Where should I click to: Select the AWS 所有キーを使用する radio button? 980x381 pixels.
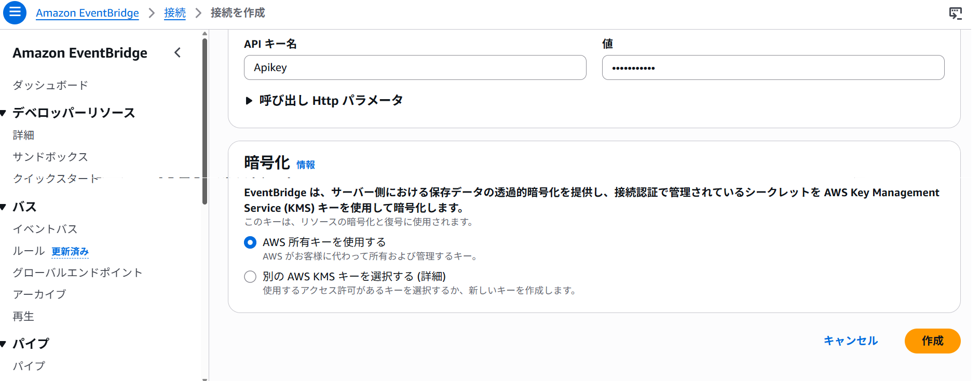pyautogui.click(x=250, y=242)
